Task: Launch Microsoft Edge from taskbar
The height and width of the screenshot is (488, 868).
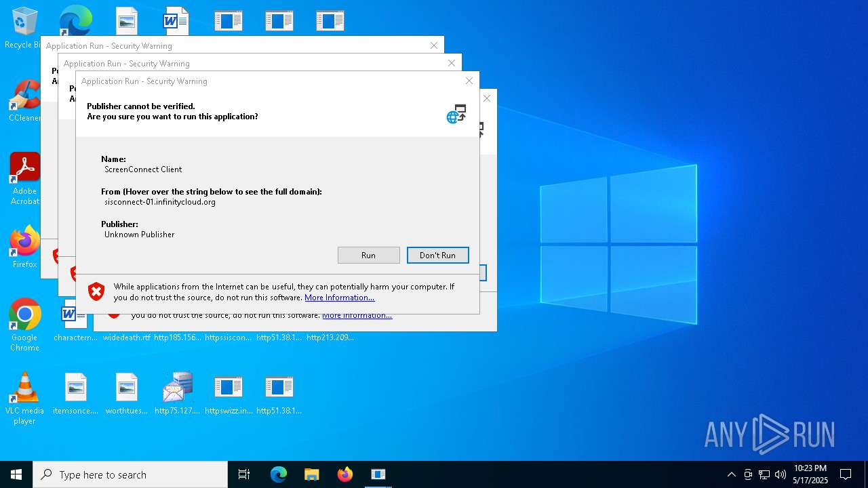Action: [x=279, y=474]
